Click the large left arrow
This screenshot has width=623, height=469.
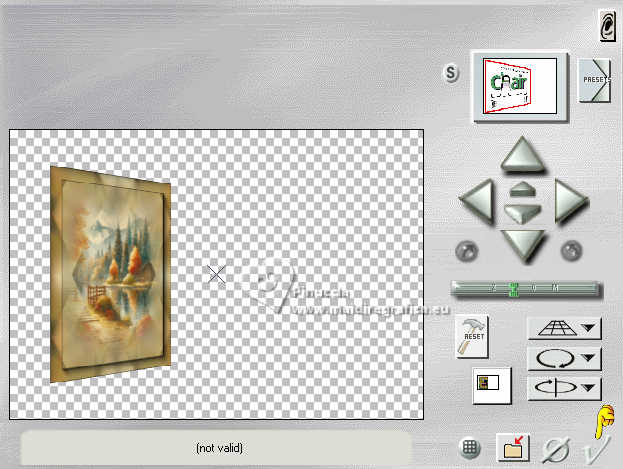click(x=477, y=201)
